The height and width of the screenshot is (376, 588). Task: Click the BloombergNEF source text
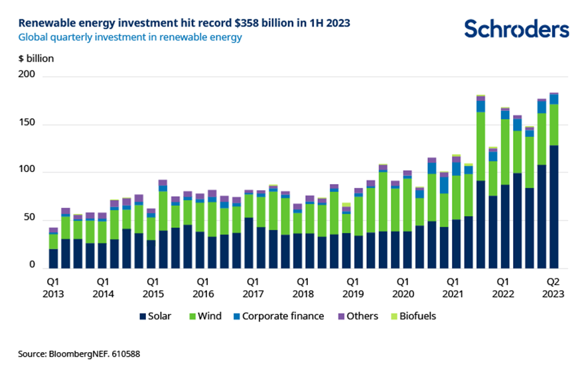point(79,354)
